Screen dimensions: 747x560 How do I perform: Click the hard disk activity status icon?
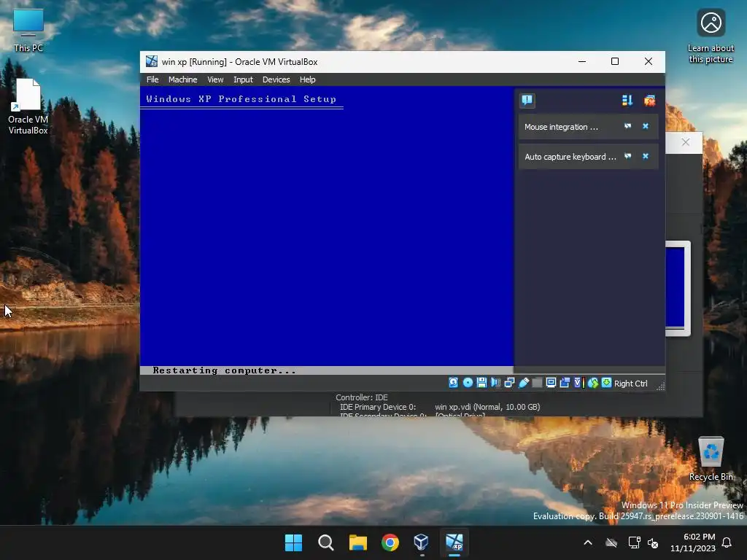tap(453, 383)
